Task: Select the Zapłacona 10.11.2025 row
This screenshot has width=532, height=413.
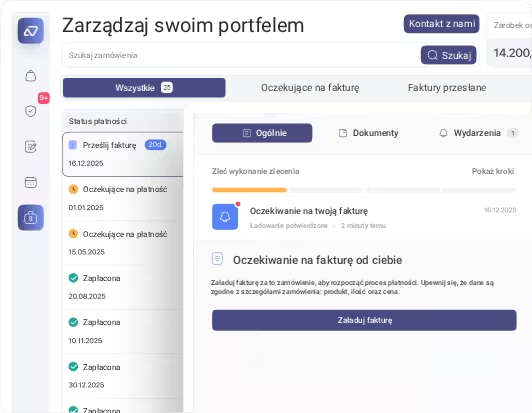Action: click(124, 332)
